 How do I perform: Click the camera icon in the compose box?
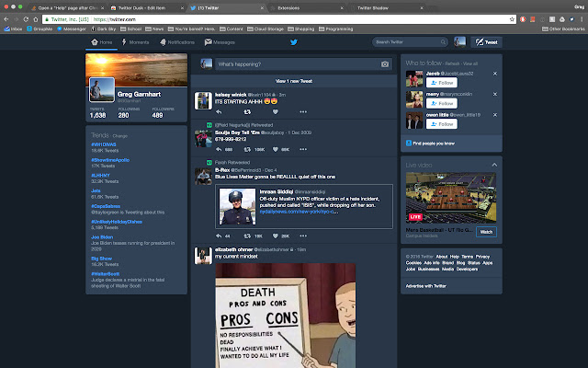386,64
